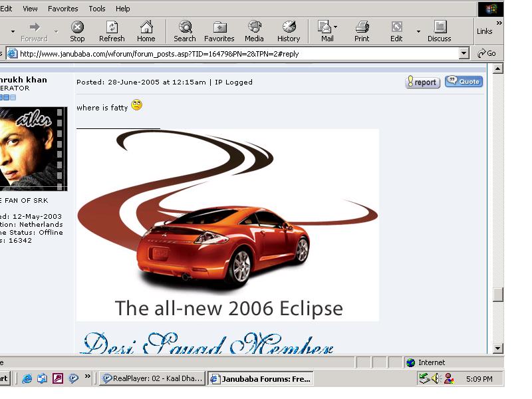Image resolution: width=532 pixels, height=399 pixels.
Task: Click the 5:09 PM taskbar clock
Action: point(479,378)
